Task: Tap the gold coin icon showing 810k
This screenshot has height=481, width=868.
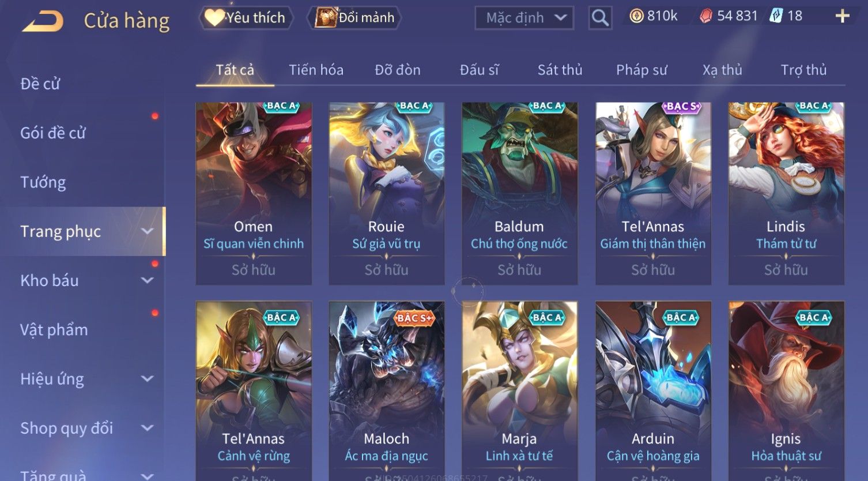Action: [x=636, y=16]
